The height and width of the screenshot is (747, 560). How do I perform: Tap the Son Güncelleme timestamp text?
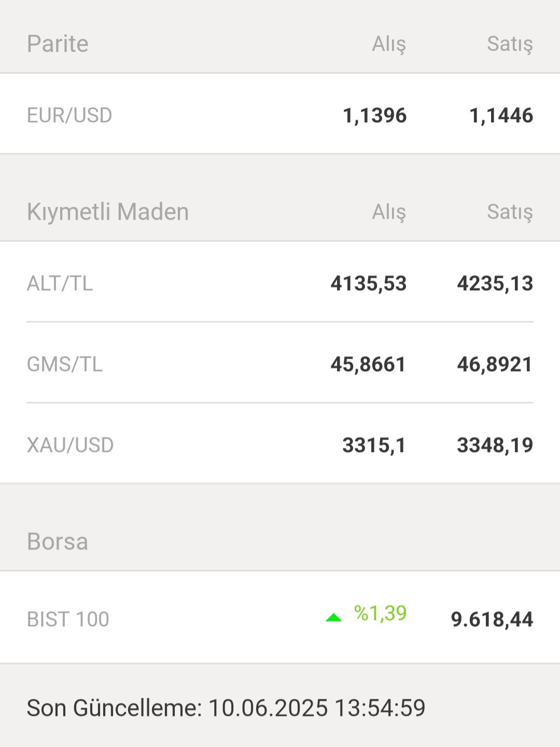(226, 708)
